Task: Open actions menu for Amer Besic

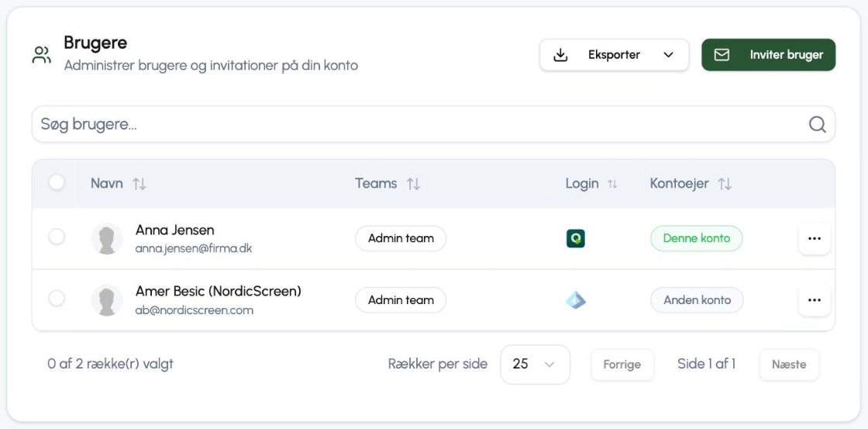Action: click(815, 300)
